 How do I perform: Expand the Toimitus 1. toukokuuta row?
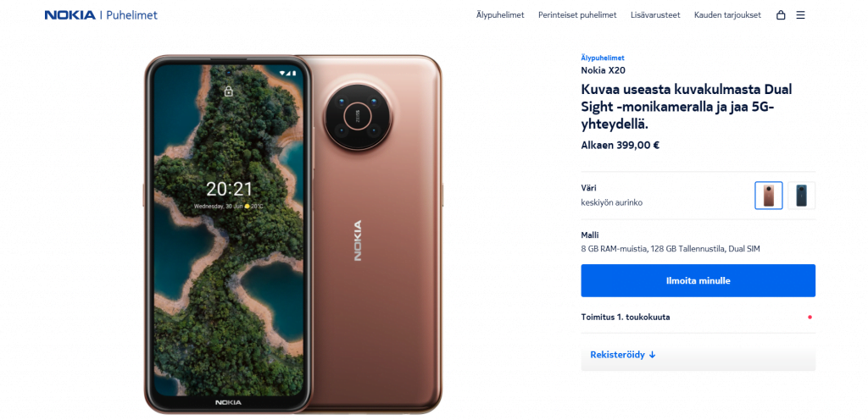698,318
